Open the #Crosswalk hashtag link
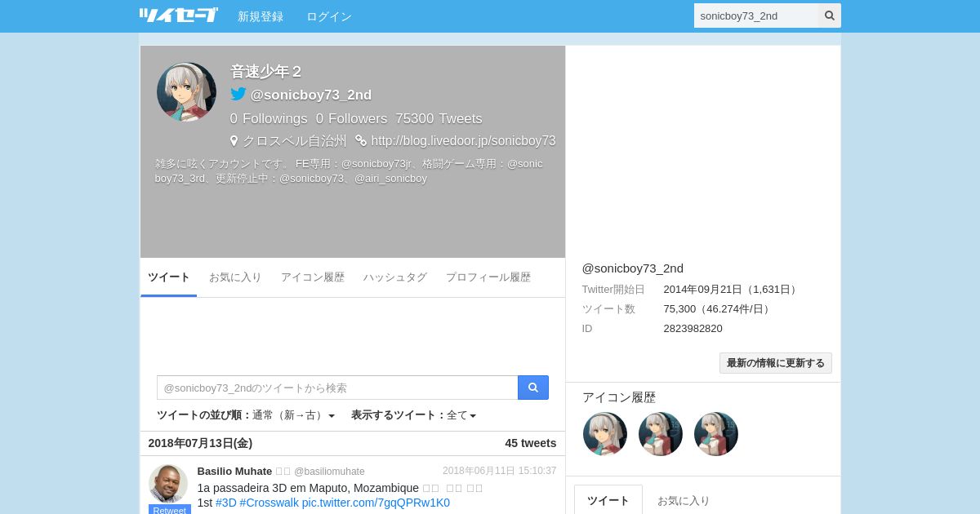 point(269,503)
